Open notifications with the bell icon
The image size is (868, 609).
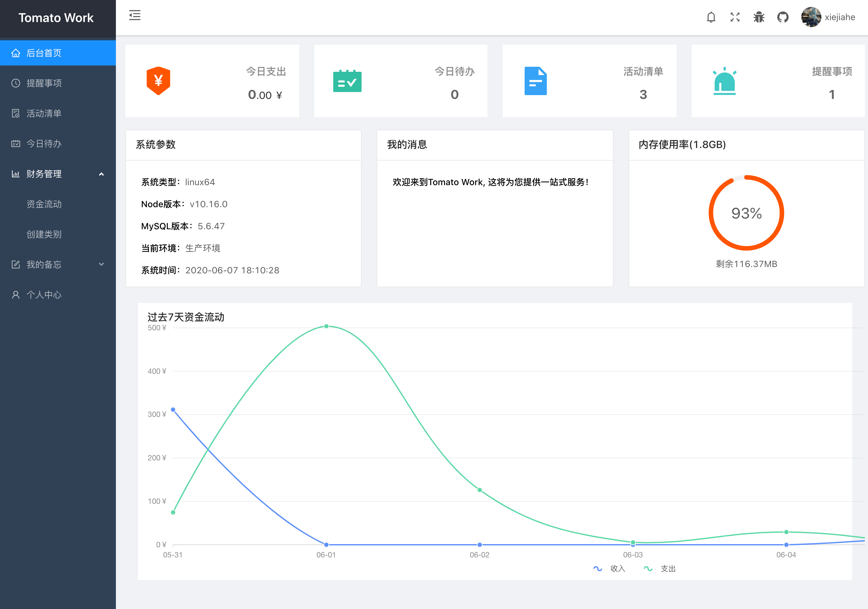coord(711,17)
